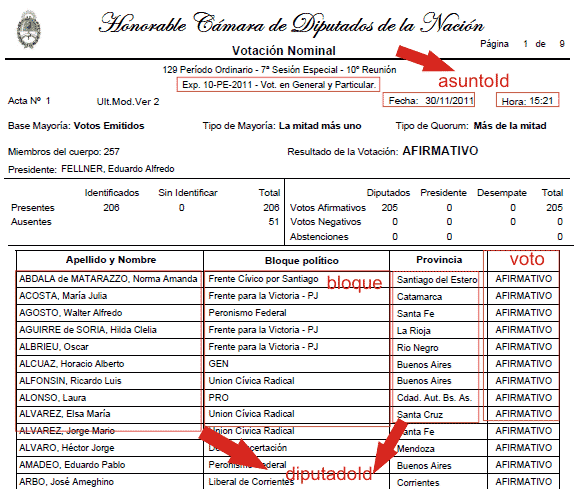Viewport: 581px width, 489px height.
Task: Click the 'Votos Afirmativos' label
Action: click(x=328, y=207)
